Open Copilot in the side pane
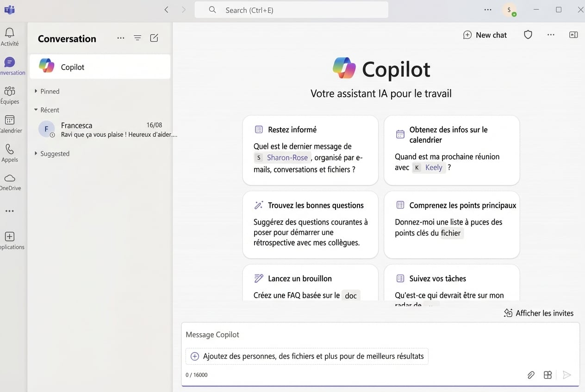585x392 pixels. point(573,35)
